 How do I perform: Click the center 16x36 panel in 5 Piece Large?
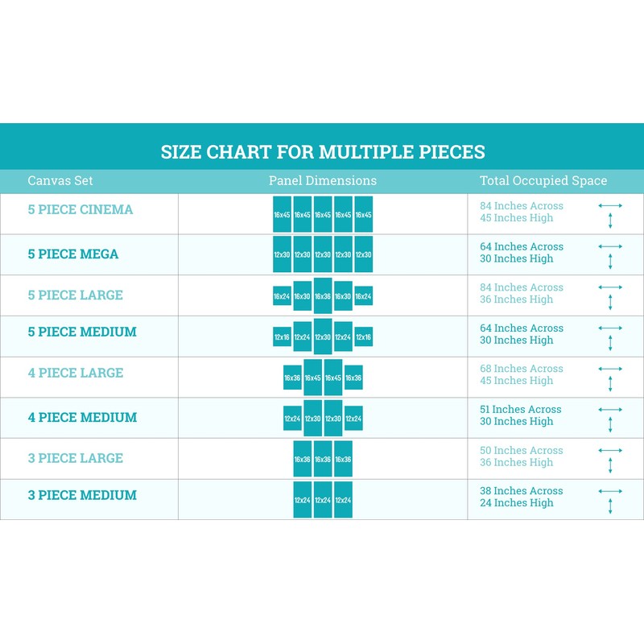click(x=323, y=295)
